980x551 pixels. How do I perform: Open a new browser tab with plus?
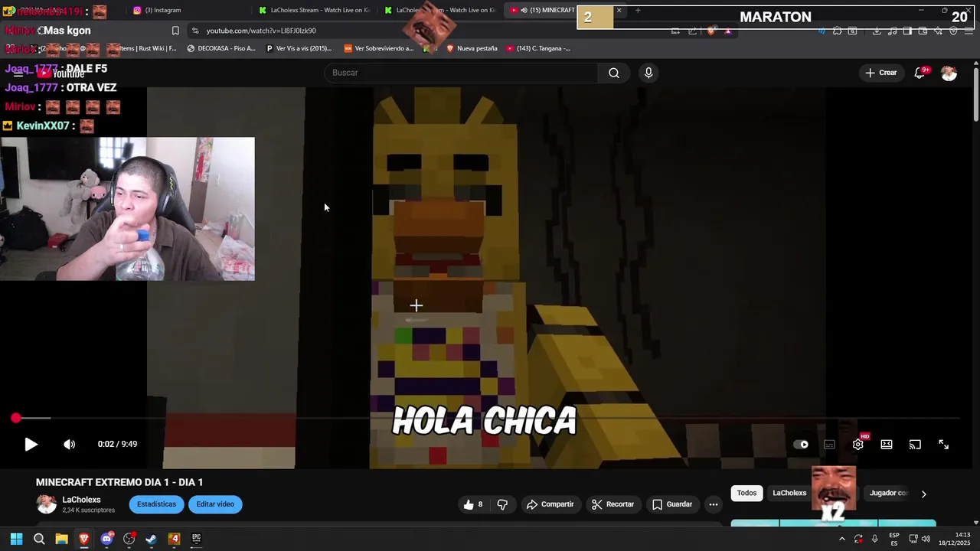click(x=638, y=10)
